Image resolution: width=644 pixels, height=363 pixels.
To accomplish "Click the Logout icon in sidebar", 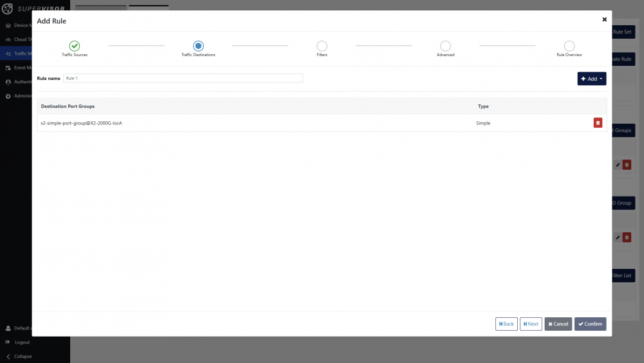I will [x=8, y=342].
